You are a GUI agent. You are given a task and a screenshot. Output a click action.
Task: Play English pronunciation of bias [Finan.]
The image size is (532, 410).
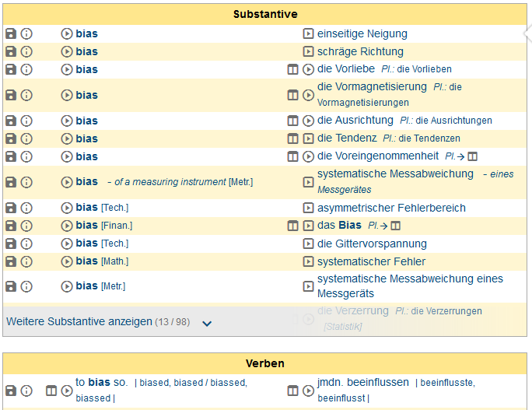point(67,226)
